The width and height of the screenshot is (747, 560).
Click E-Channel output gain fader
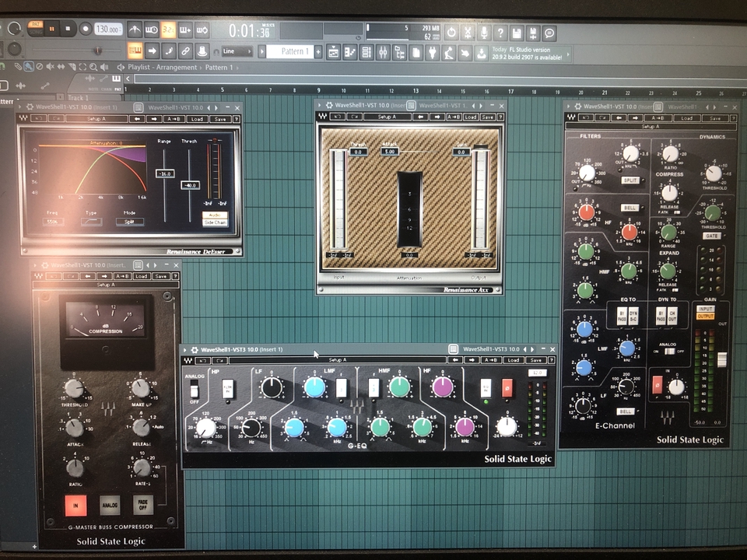[722, 359]
